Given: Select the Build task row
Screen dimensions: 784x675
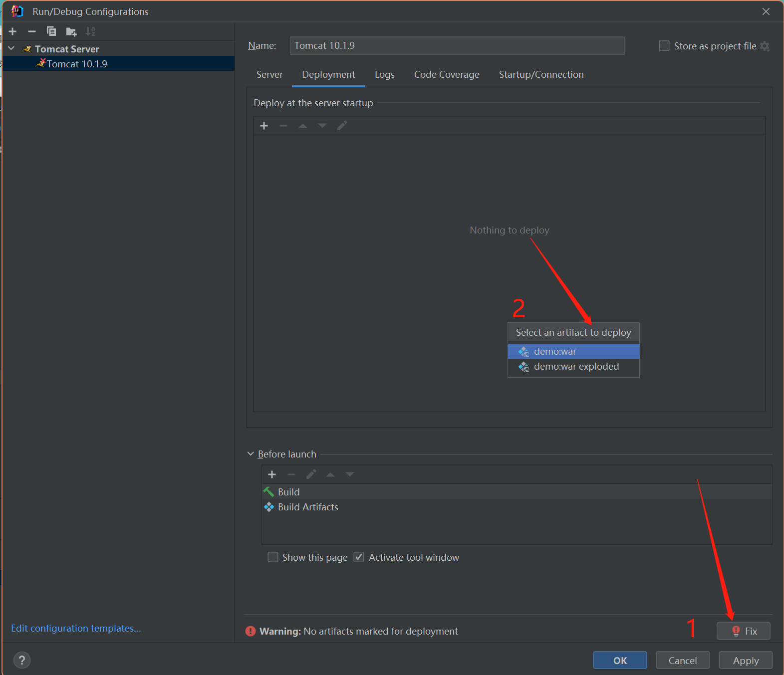Looking at the screenshot, I should (x=517, y=492).
